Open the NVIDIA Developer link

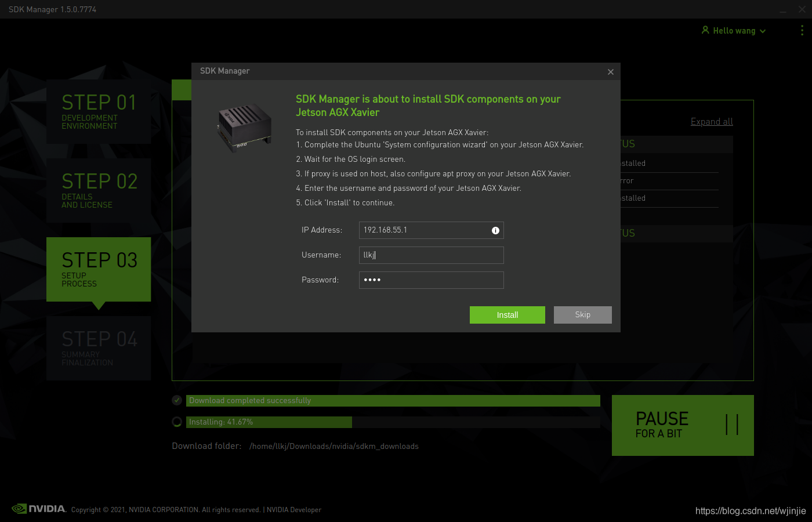click(294, 510)
